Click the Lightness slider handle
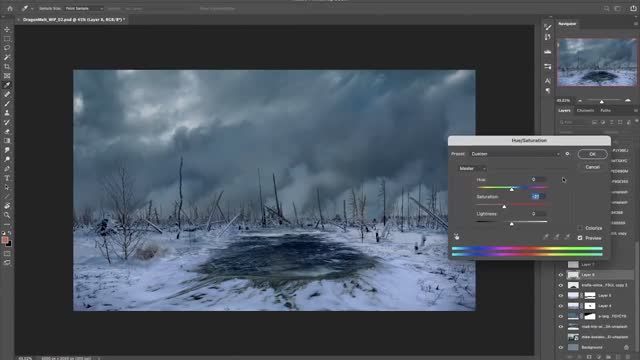Image resolution: width=640 pixels, height=360 pixels. (x=512, y=224)
